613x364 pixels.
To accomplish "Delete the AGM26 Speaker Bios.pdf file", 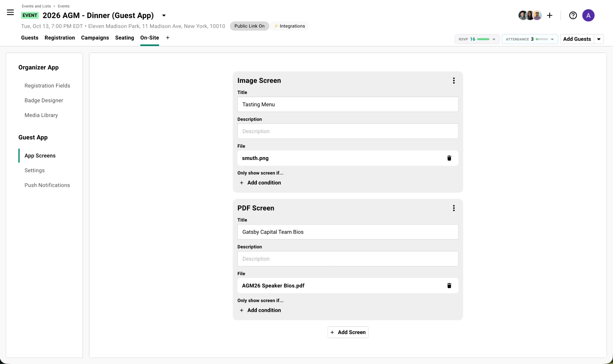I will coord(449,286).
